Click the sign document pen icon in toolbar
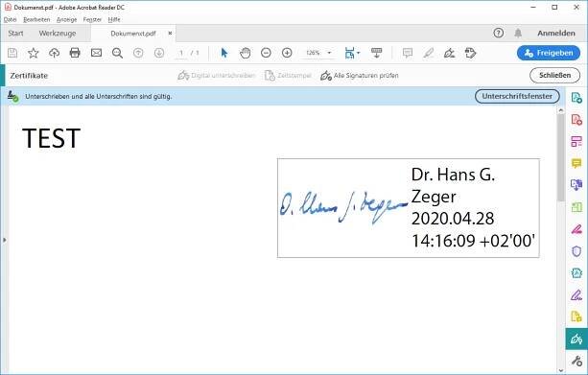 (x=449, y=53)
